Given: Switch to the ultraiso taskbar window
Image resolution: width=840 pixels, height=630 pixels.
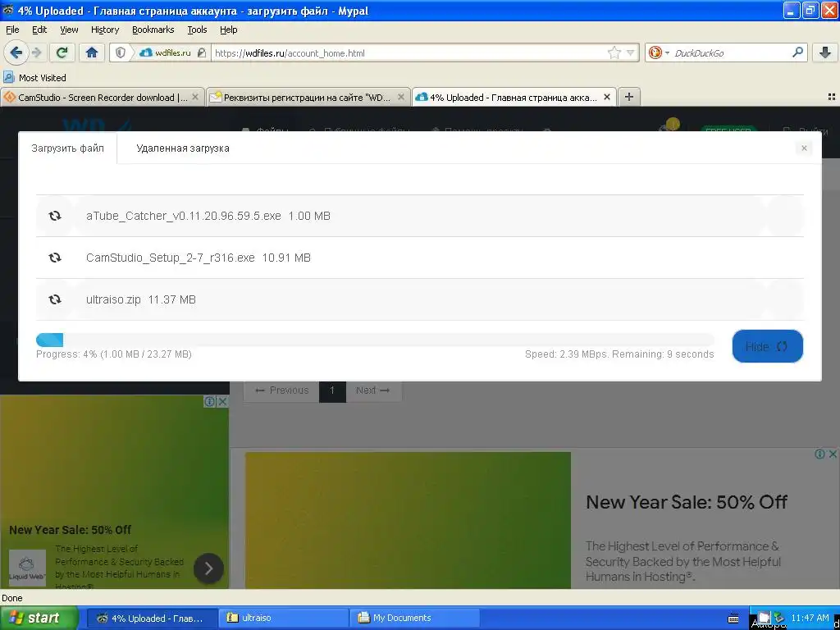Looking at the screenshot, I should pos(284,618).
